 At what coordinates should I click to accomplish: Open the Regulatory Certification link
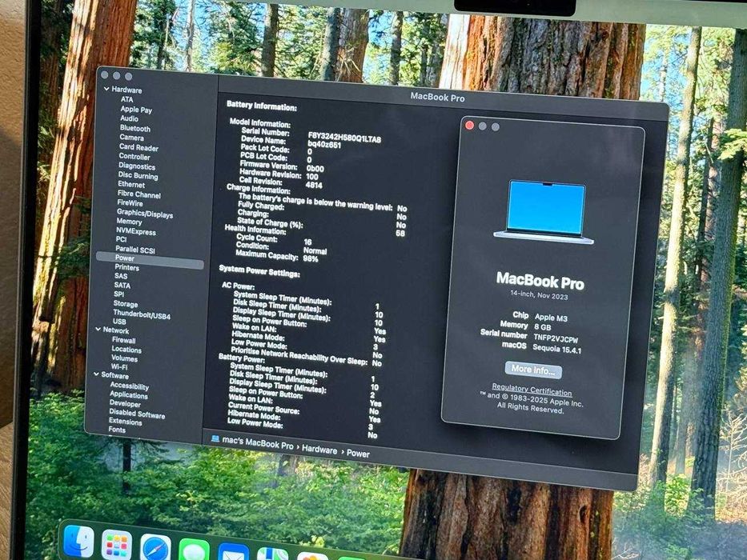[532, 390]
